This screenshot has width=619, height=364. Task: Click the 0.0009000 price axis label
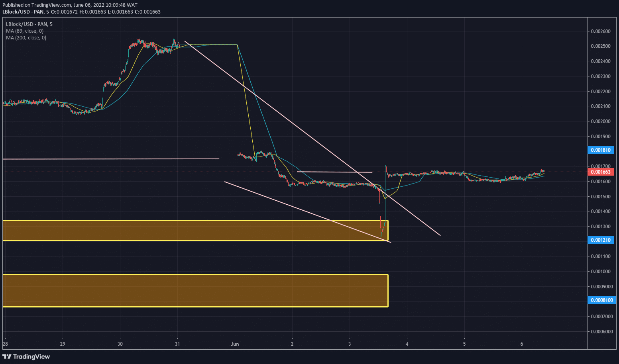[602, 287]
